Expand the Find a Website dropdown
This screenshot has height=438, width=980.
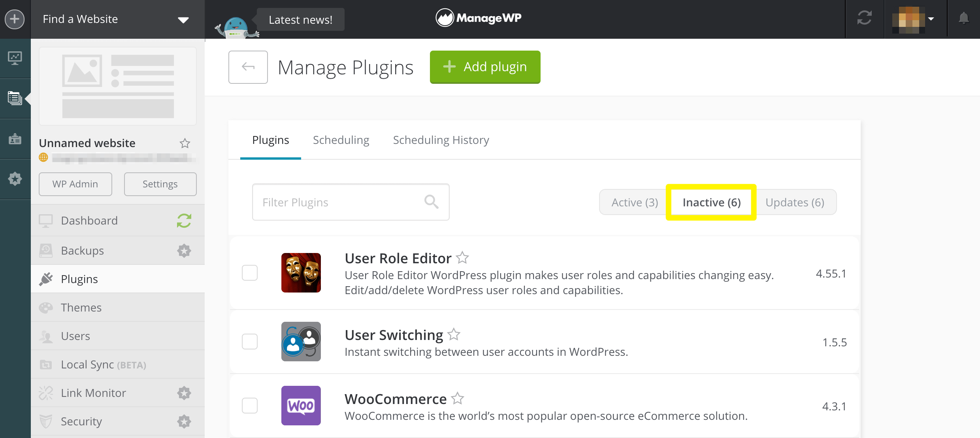coord(183,20)
